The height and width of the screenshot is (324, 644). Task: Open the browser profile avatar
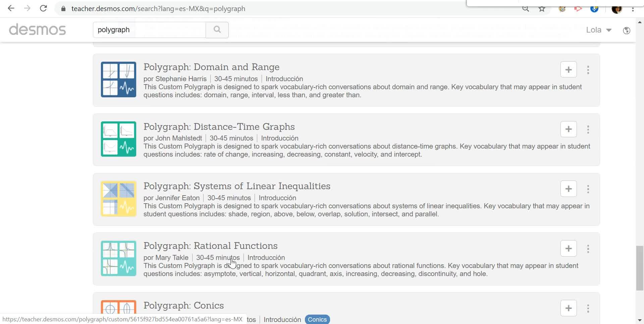(617, 9)
